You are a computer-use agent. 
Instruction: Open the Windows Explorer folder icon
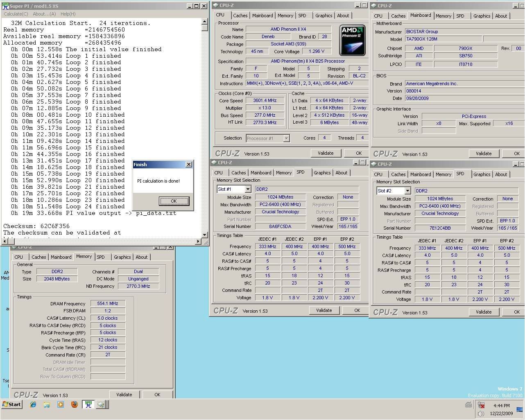pyautogui.click(x=47, y=404)
